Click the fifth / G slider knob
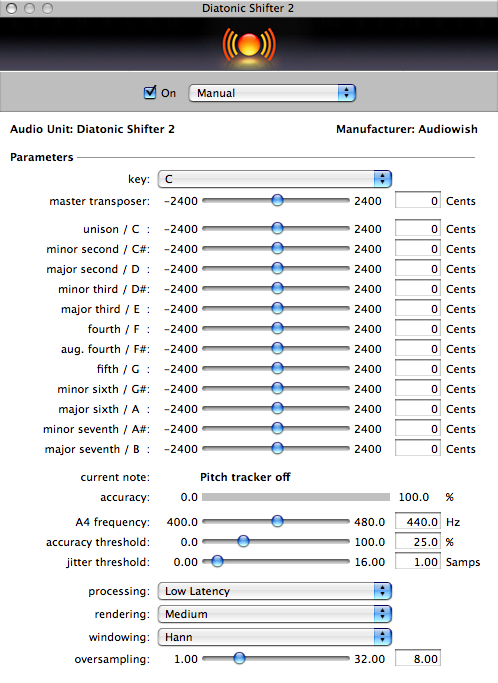498x683 pixels. [277, 369]
